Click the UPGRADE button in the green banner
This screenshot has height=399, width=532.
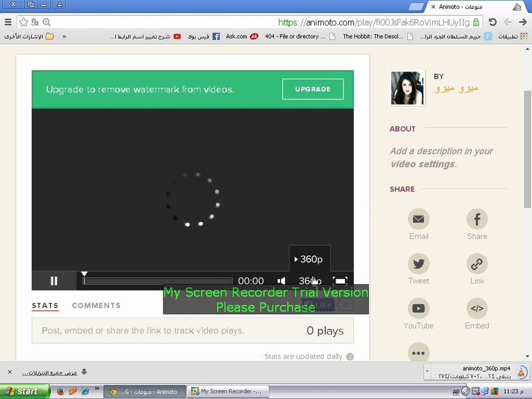[313, 89]
